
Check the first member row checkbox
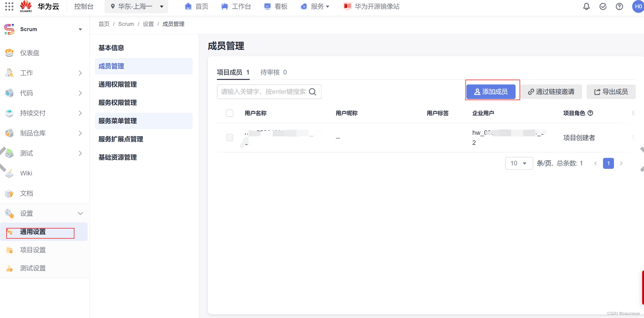coord(229,137)
